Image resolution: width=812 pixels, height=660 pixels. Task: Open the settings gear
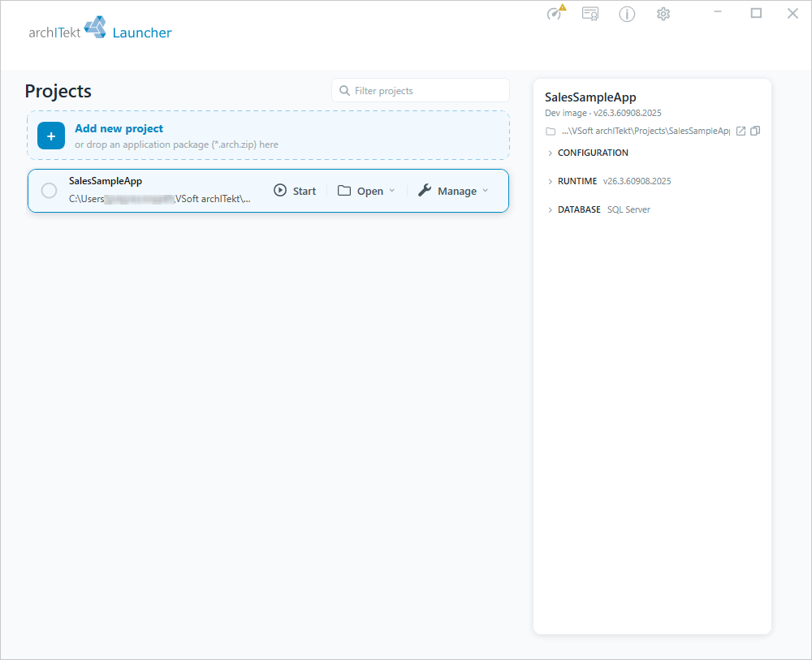(x=663, y=14)
